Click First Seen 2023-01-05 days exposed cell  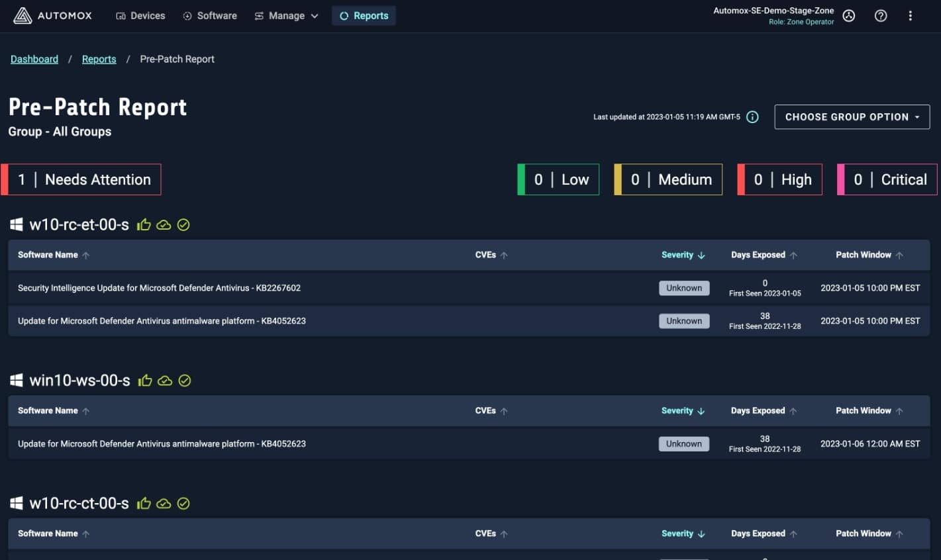(765, 288)
